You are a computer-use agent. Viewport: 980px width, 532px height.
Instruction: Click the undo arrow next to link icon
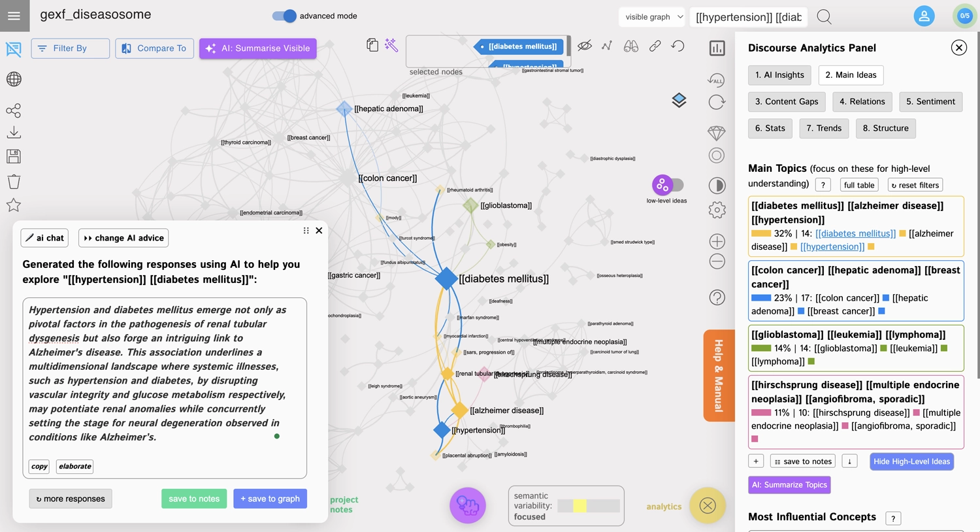(x=678, y=46)
